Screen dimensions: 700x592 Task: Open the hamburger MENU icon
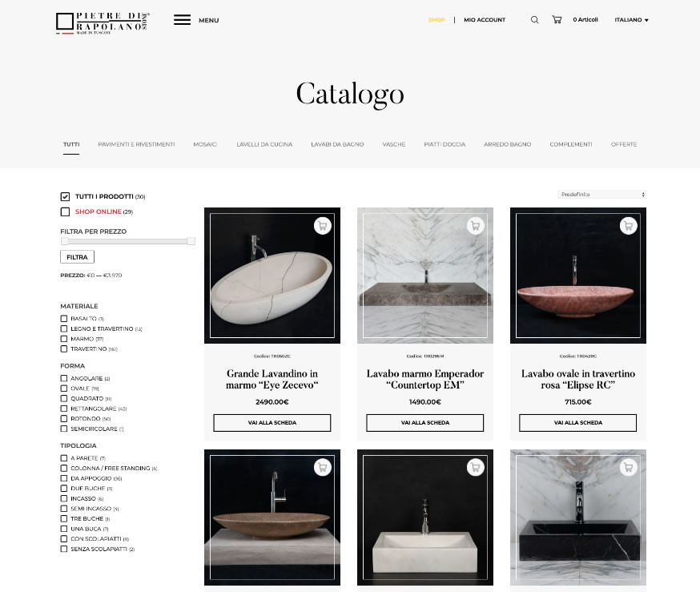182,20
